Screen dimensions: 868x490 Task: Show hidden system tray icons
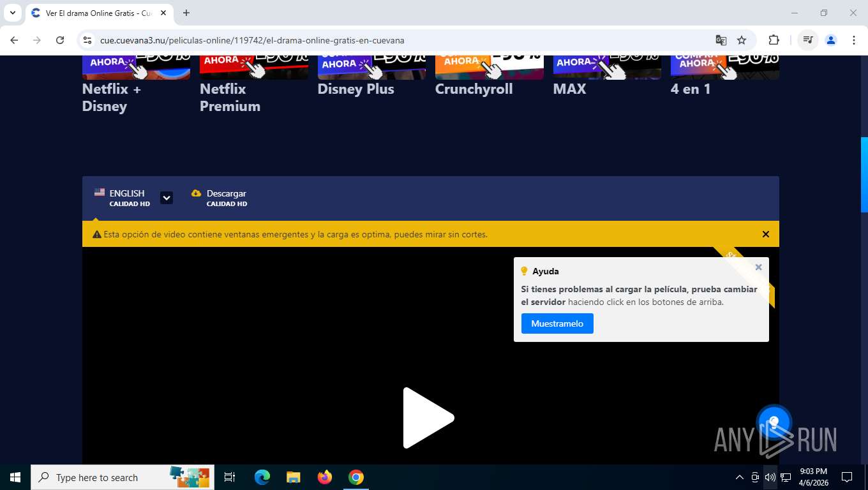(x=740, y=477)
